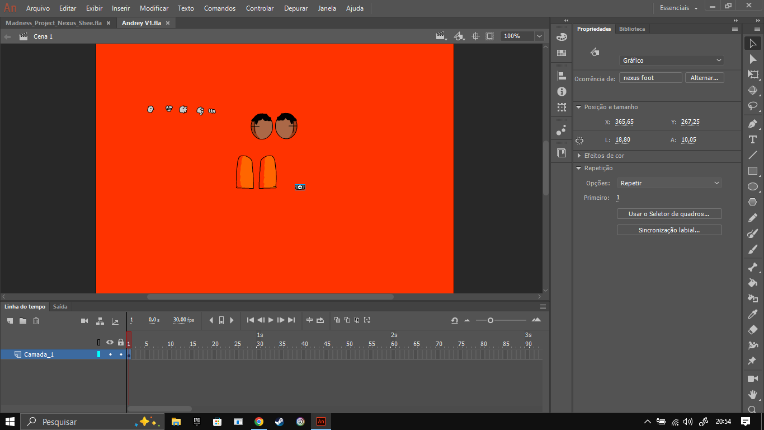
Task: Collapse the Posição e tamanho section
Action: pyautogui.click(x=579, y=107)
